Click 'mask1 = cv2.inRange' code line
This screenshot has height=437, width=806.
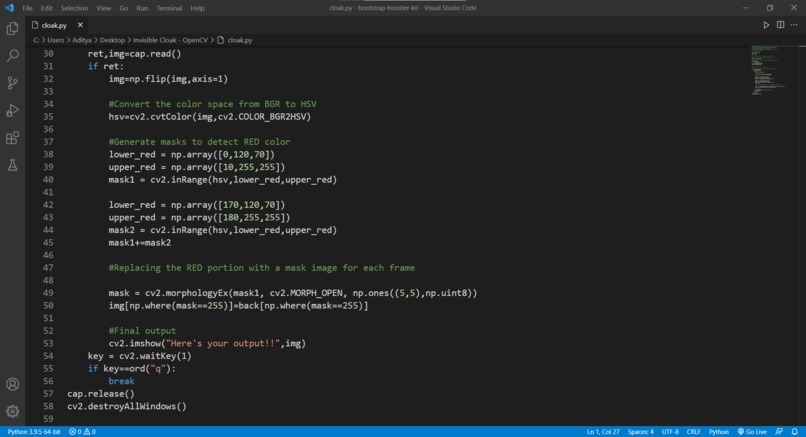(x=223, y=179)
